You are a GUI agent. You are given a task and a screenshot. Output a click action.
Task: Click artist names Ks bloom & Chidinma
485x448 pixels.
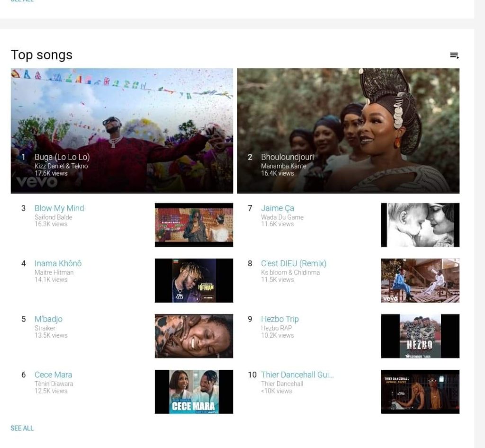point(290,272)
